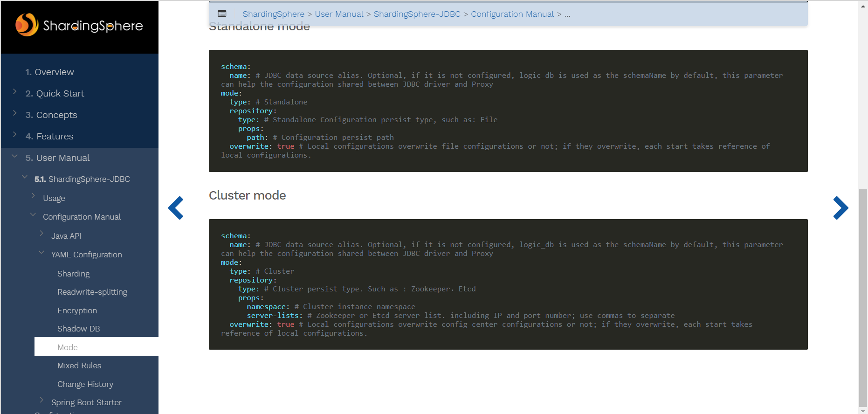This screenshot has height=414, width=868.
Task: Click 'server-lists:' in the Cluster code block
Action: [275, 316]
